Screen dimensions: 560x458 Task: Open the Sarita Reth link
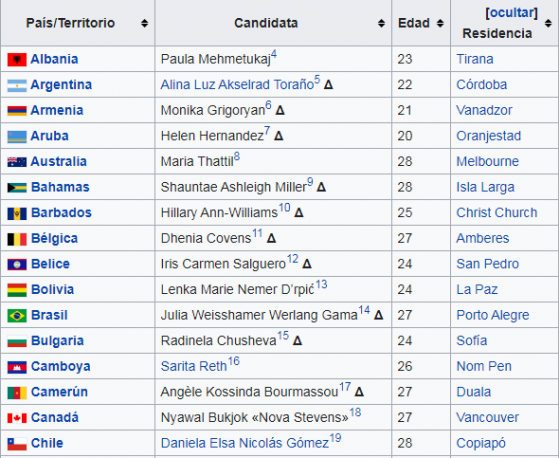pyautogui.click(x=194, y=366)
